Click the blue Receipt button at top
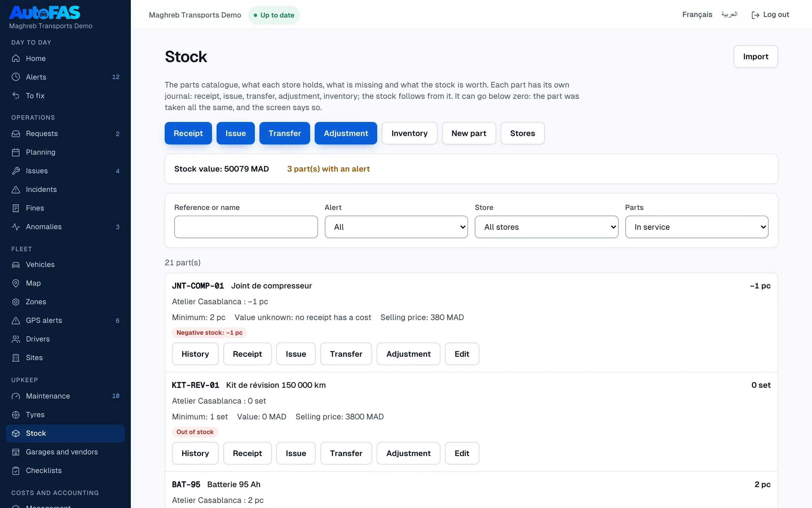Viewport: 812px width, 508px height. (188, 133)
